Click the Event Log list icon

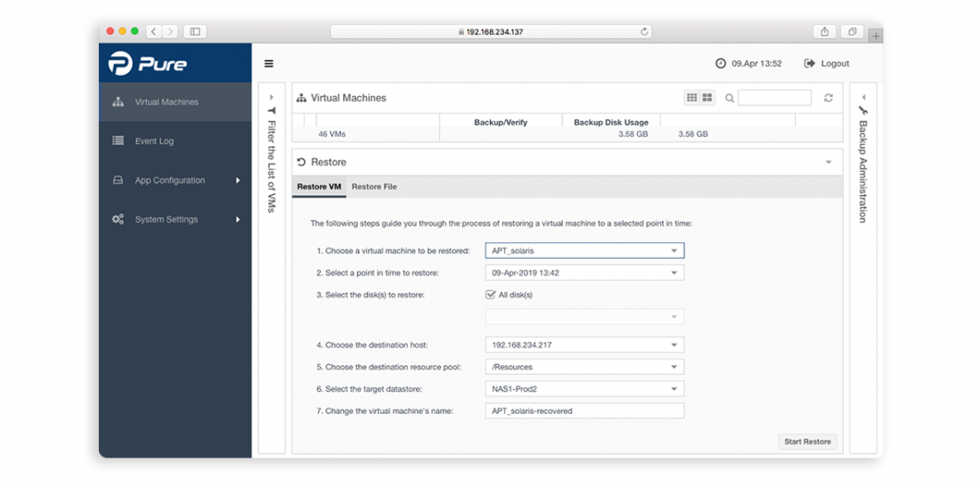coord(118,141)
